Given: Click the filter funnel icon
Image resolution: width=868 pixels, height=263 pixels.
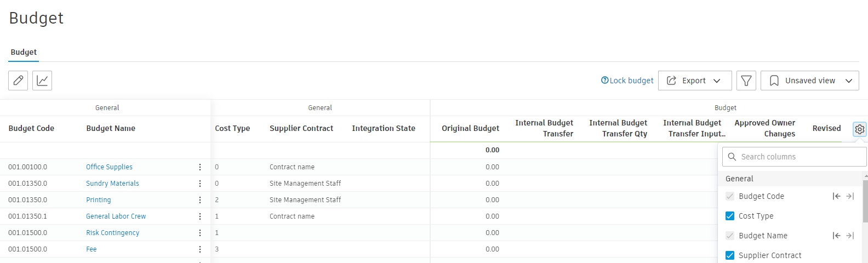Looking at the screenshot, I should tap(746, 81).
